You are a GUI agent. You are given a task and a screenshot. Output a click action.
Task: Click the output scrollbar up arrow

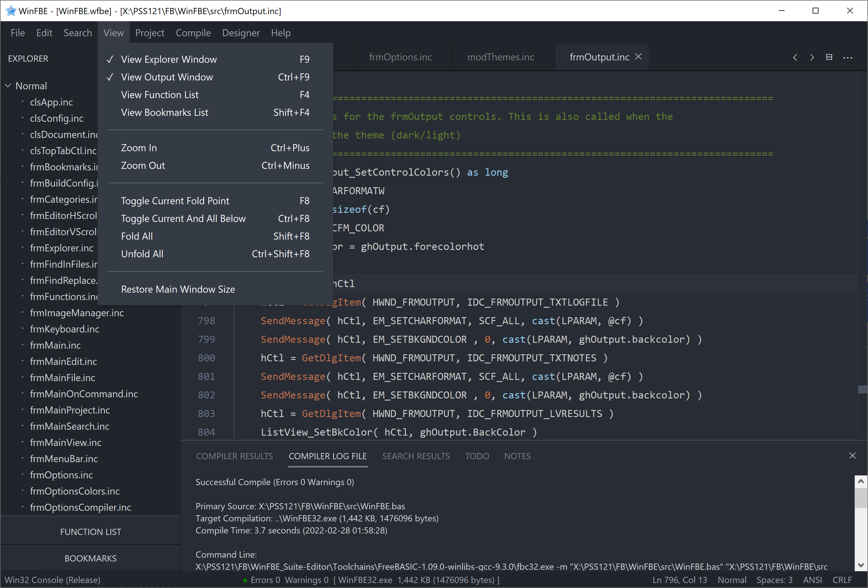tap(861, 482)
